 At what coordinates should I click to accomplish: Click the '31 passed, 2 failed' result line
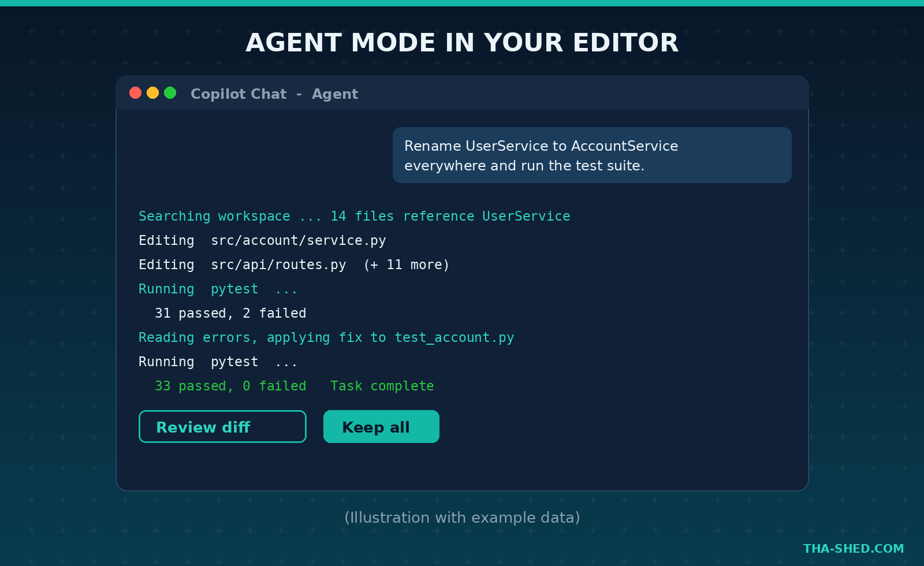coord(230,313)
